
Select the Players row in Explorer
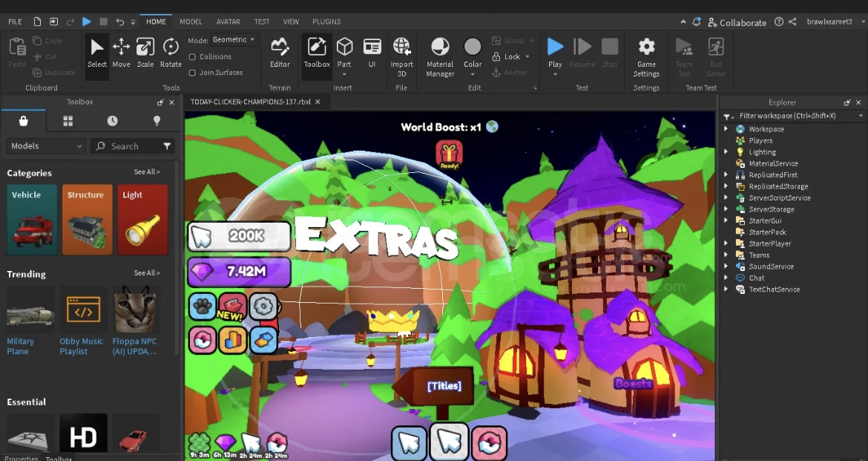point(760,140)
